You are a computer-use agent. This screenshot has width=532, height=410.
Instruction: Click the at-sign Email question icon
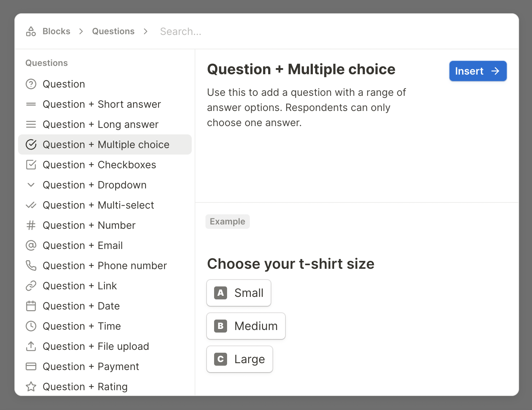31,245
